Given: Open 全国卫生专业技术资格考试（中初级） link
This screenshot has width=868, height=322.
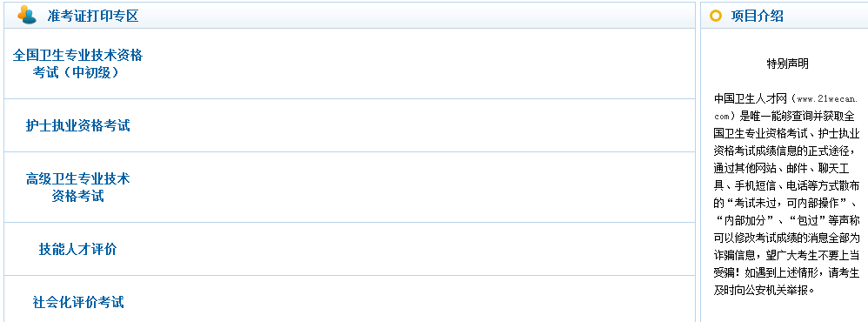Looking at the screenshot, I should (x=77, y=64).
